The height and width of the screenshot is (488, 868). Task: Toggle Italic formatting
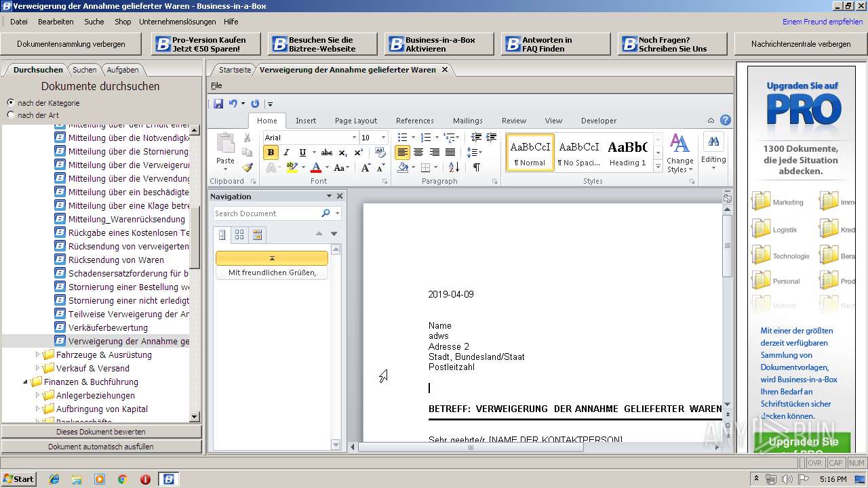click(x=286, y=152)
